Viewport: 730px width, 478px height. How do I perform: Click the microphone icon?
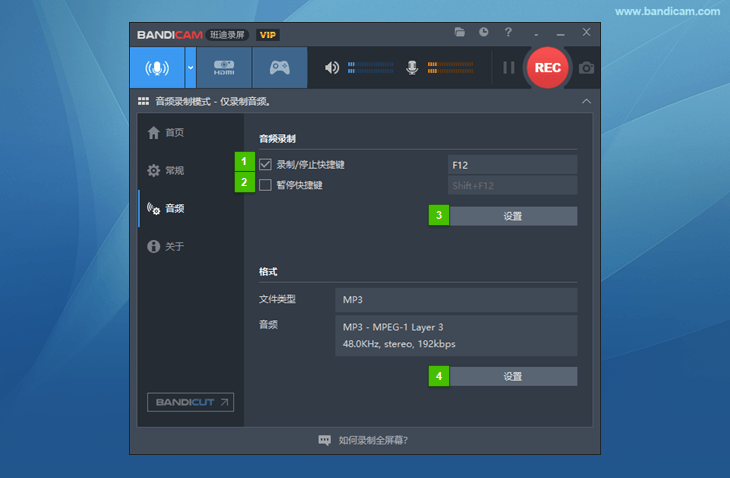coord(412,68)
